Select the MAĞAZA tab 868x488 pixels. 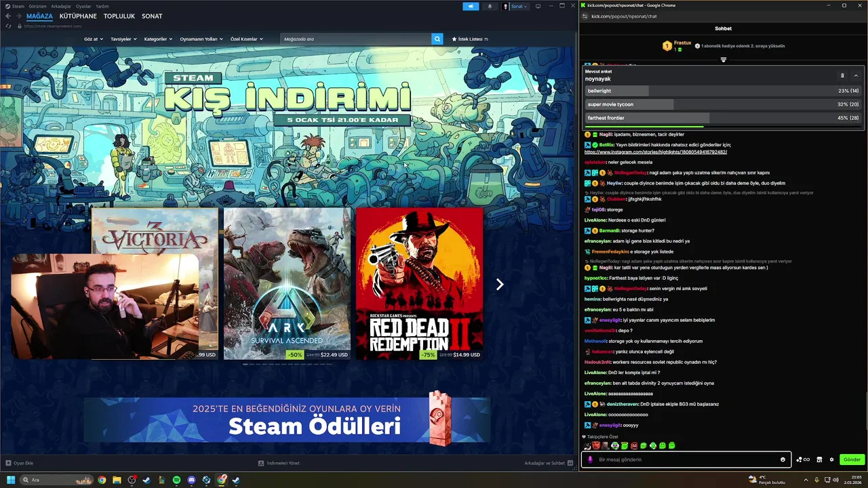click(39, 16)
